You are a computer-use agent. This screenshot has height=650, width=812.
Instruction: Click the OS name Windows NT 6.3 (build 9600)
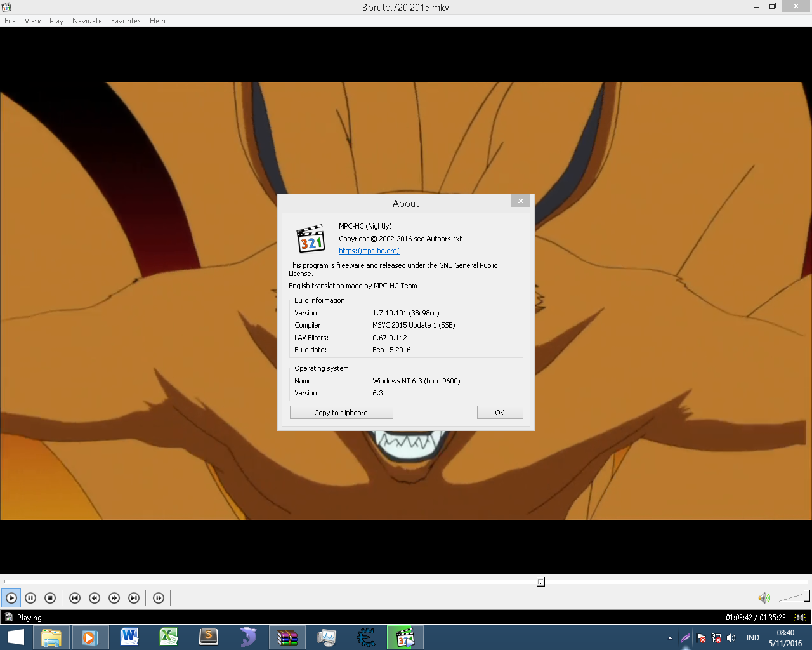pyautogui.click(x=416, y=381)
